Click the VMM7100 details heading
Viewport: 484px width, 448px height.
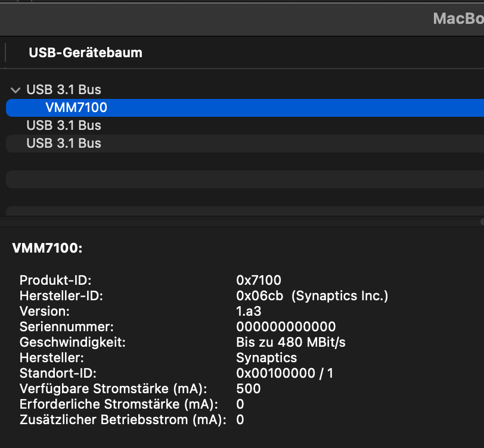(x=47, y=249)
